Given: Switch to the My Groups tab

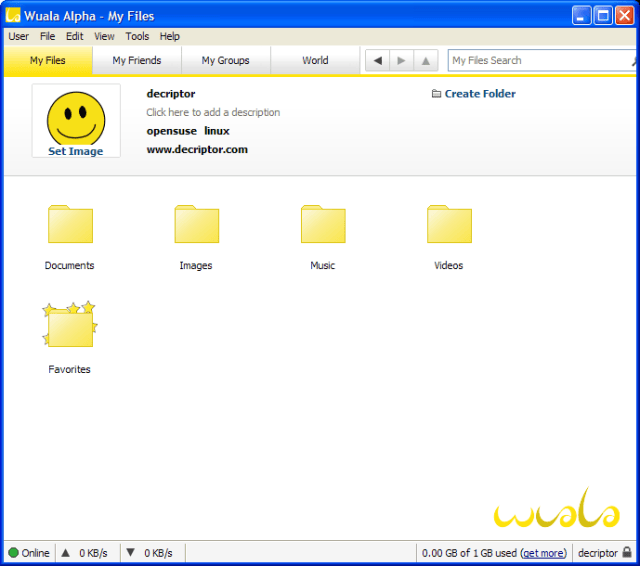Looking at the screenshot, I should coord(226,60).
